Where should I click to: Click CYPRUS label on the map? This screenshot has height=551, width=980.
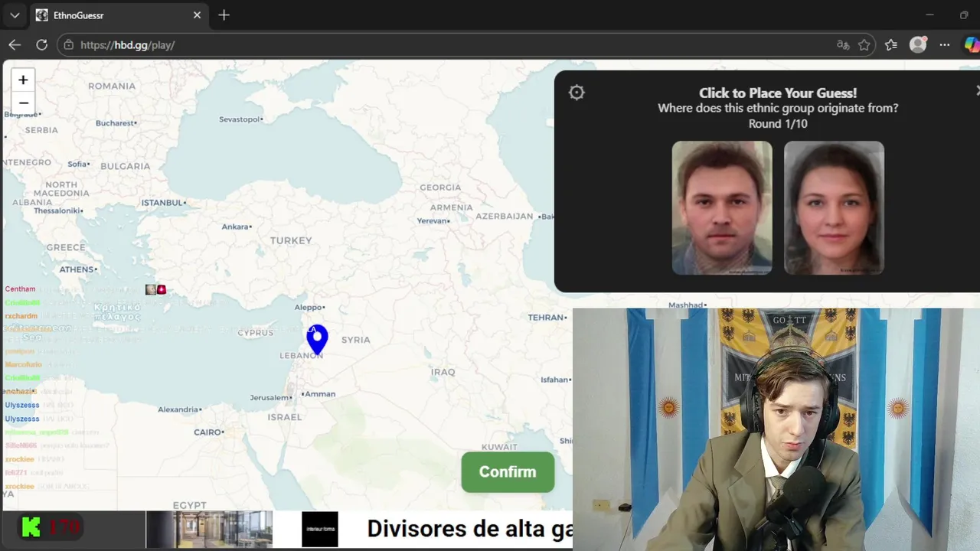tap(255, 333)
